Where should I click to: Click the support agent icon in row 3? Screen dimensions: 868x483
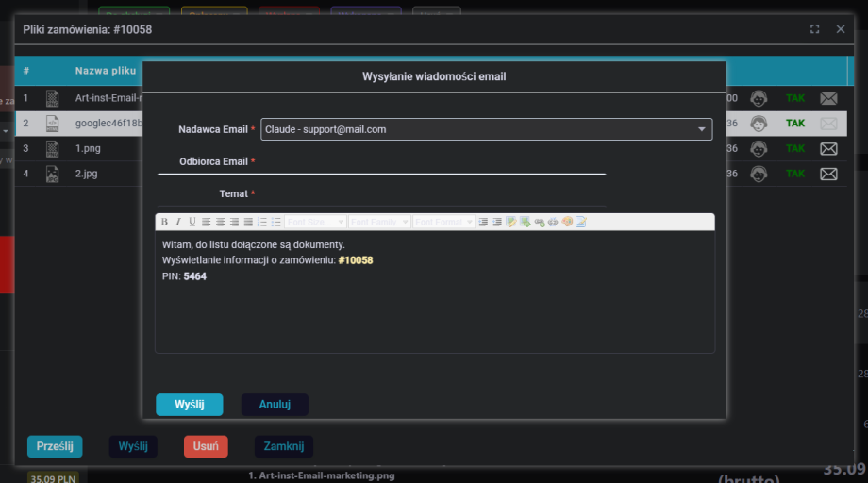pyautogui.click(x=758, y=149)
